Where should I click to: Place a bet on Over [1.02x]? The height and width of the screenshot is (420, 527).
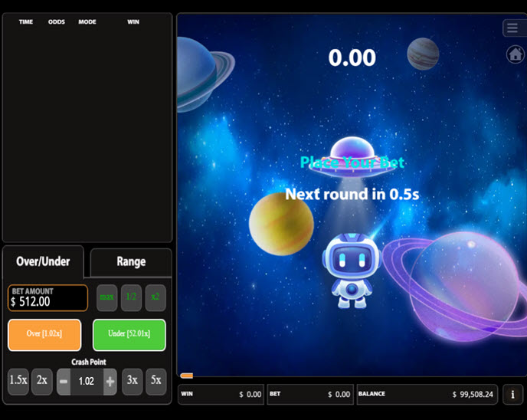click(x=44, y=334)
